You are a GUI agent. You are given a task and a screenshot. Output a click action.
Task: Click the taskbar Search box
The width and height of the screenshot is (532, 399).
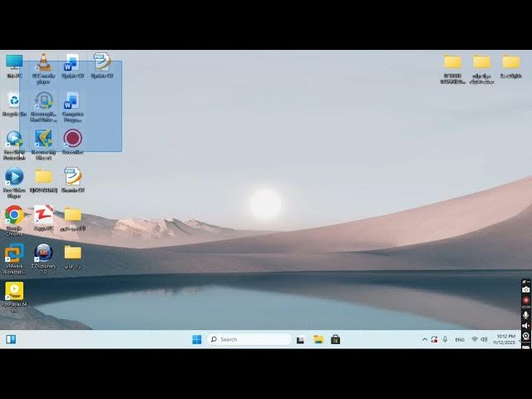[x=249, y=339]
